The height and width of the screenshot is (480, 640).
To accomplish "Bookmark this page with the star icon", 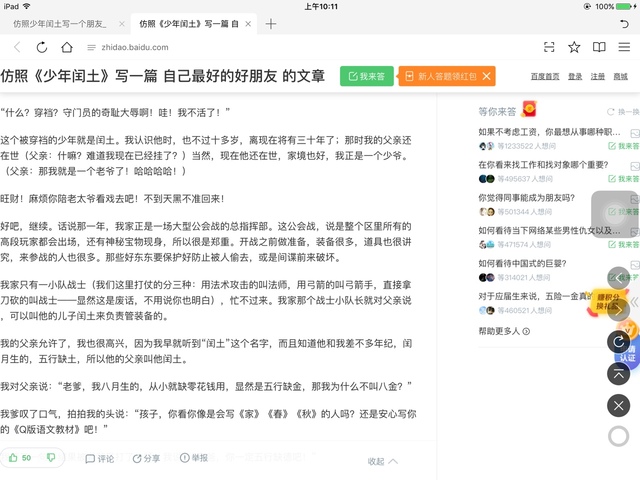I will (x=574, y=47).
